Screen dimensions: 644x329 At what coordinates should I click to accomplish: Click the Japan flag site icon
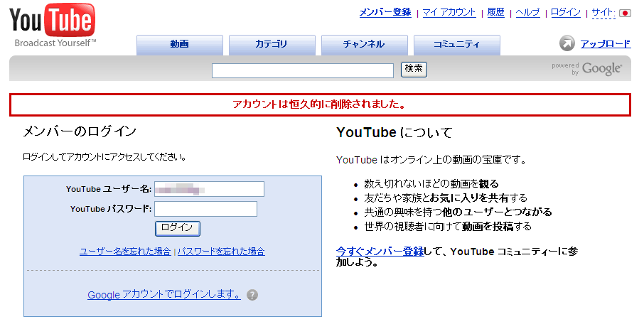click(x=625, y=13)
